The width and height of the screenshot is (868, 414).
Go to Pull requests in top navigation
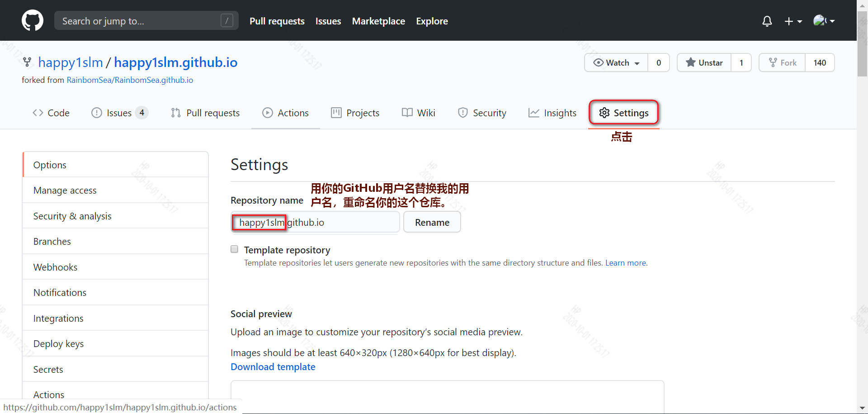(277, 21)
